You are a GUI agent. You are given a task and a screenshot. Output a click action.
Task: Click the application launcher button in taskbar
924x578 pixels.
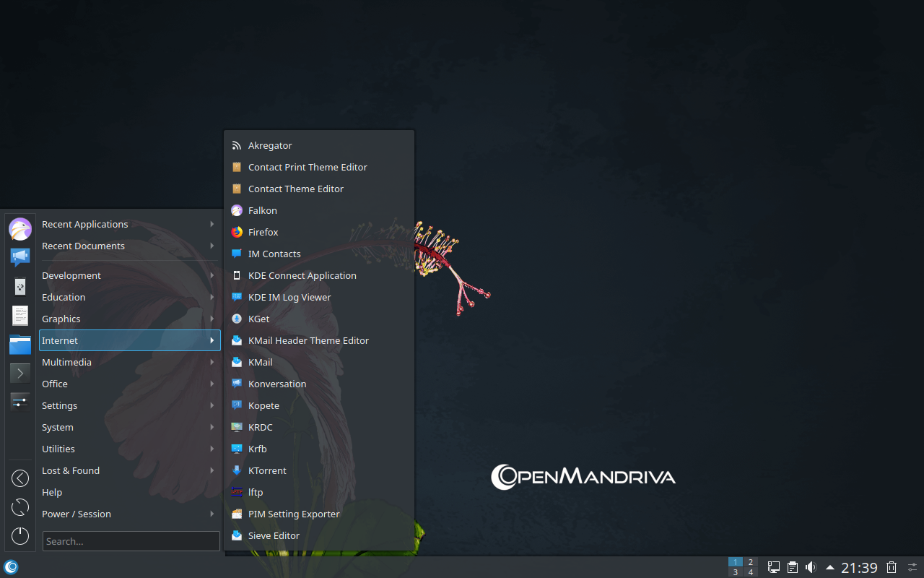[11, 567]
